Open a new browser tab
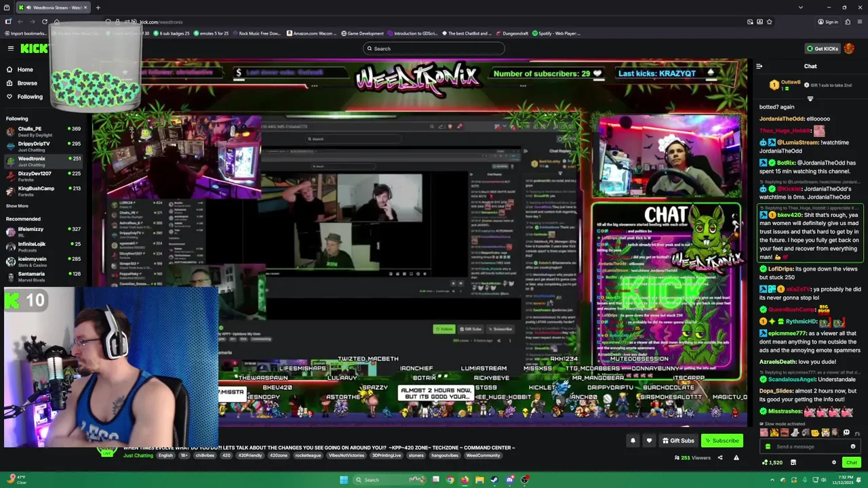Screen dimensions: 868x488 point(98,7)
